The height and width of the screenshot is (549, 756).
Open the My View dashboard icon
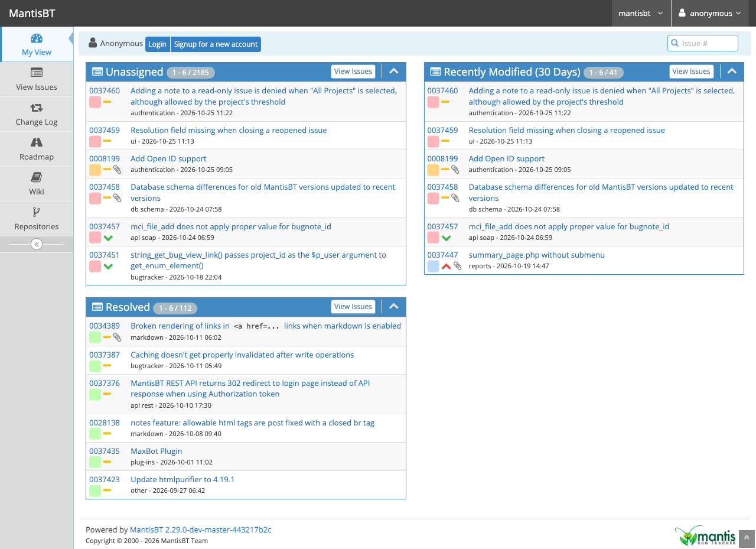pyautogui.click(x=37, y=38)
